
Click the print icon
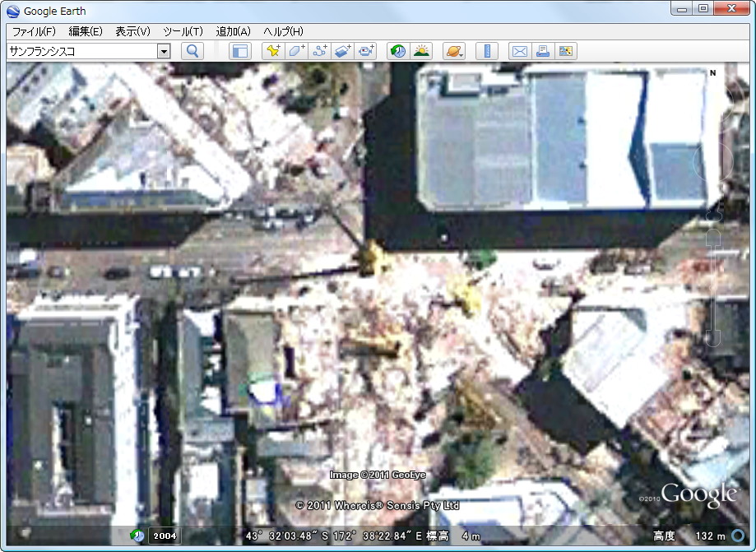(542, 51)
